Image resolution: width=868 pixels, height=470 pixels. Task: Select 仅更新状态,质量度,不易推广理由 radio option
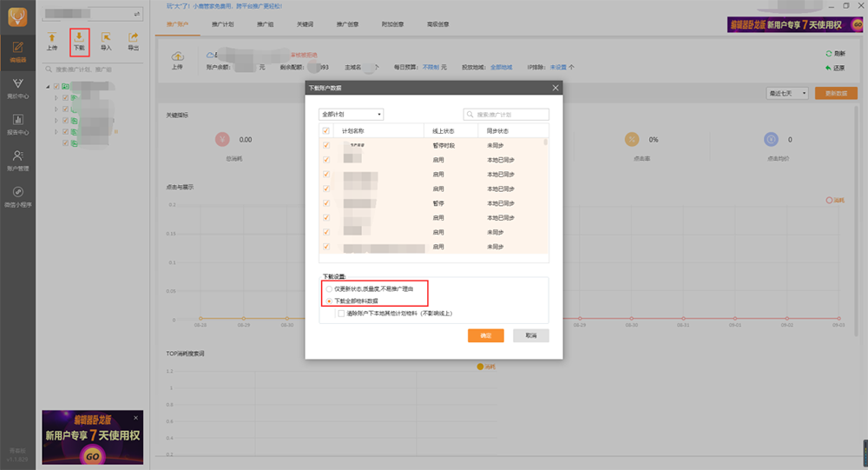click(x=329, y=288)
